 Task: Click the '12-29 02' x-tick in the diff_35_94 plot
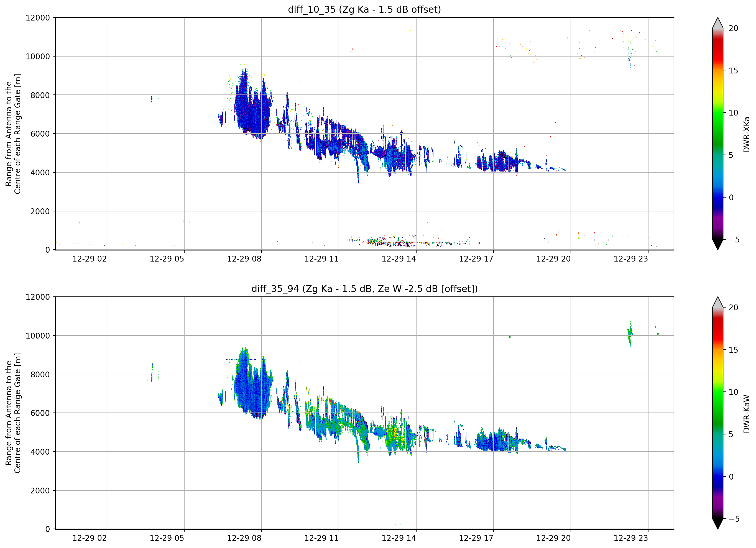(90, 538)
